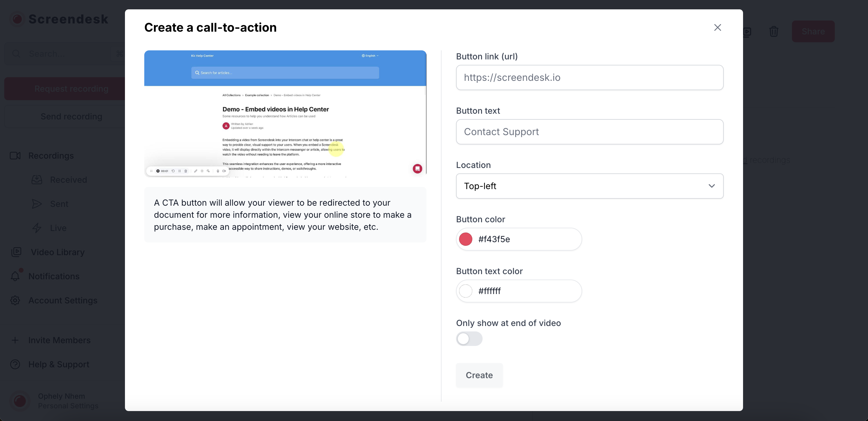The width and height of the screenshot is (868, 421).
Task: Click the Notifications bell icon
Action: coord(15,276)
